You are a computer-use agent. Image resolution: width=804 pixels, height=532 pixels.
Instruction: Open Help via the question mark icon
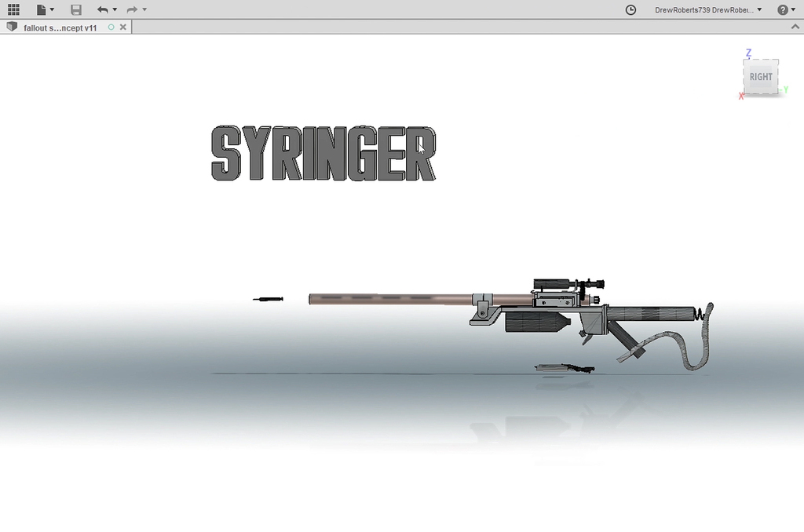point(782,9)
